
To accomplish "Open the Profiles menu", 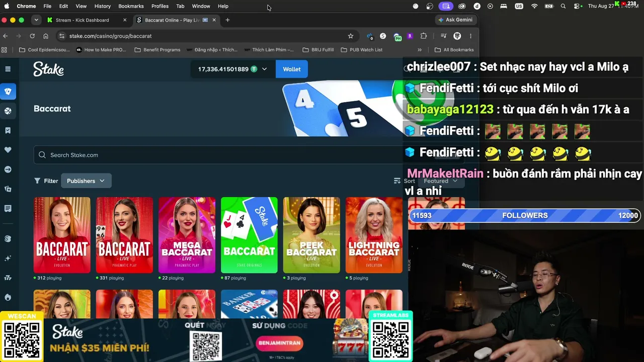I will [160, 6].
